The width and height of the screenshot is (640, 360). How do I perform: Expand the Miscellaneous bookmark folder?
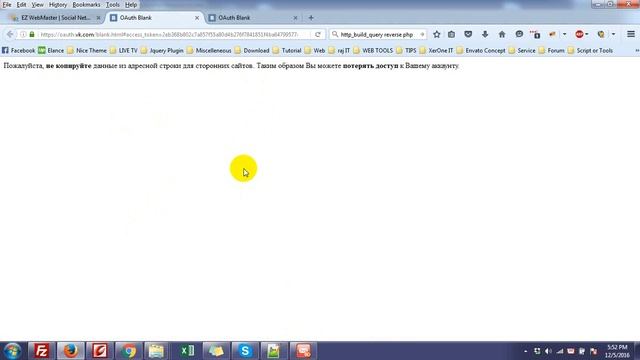click(x=209, y=51)
